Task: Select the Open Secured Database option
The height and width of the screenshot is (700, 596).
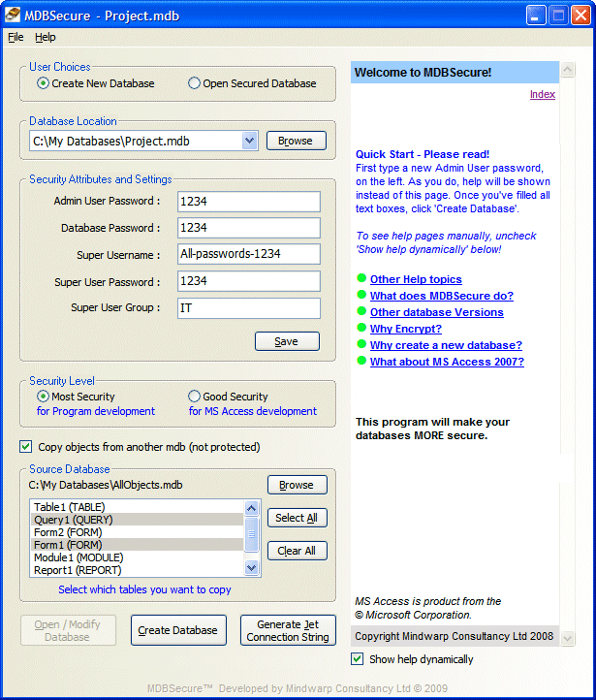Action: pyautogui.click(x=194, y=83)
